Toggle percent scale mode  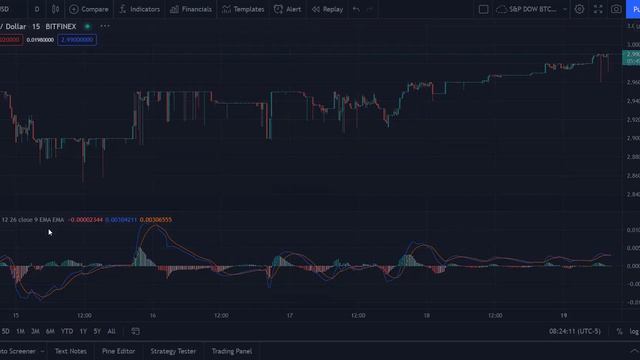(619, 331)
